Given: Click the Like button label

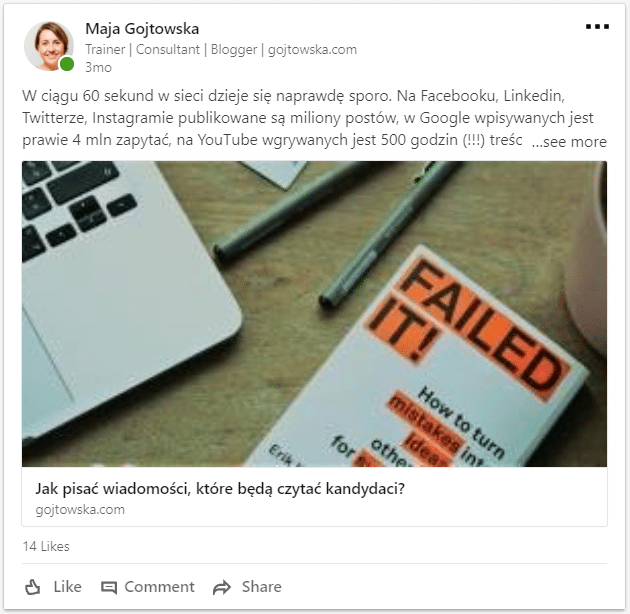Looking at the screenshot, I should (68, 587).
